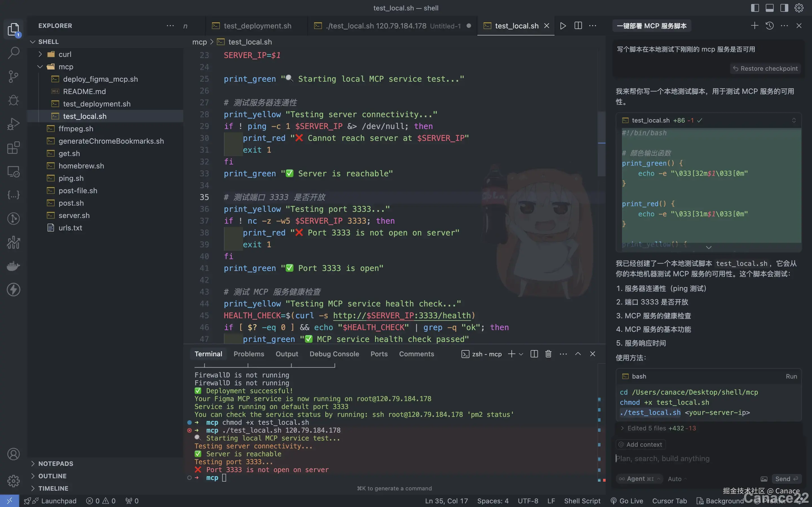Click Run on the bash code block

[791, 376]
